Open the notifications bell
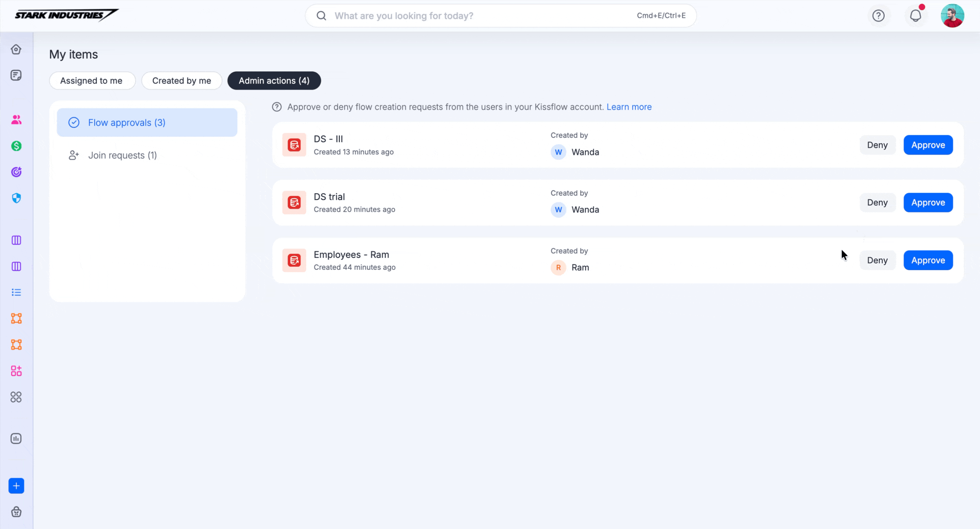This screenshot has width=980, height=529. tap(915, 16)
